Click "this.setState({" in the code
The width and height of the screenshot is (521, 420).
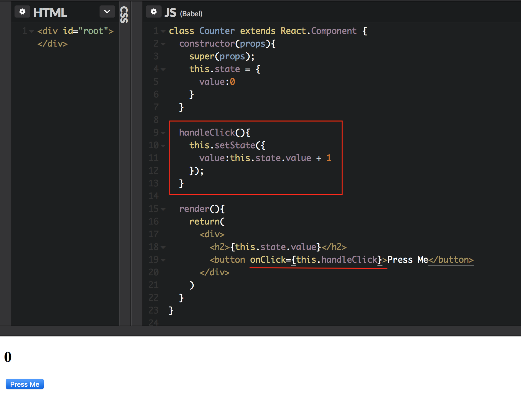pyautogui.click(x=227, y=145)
